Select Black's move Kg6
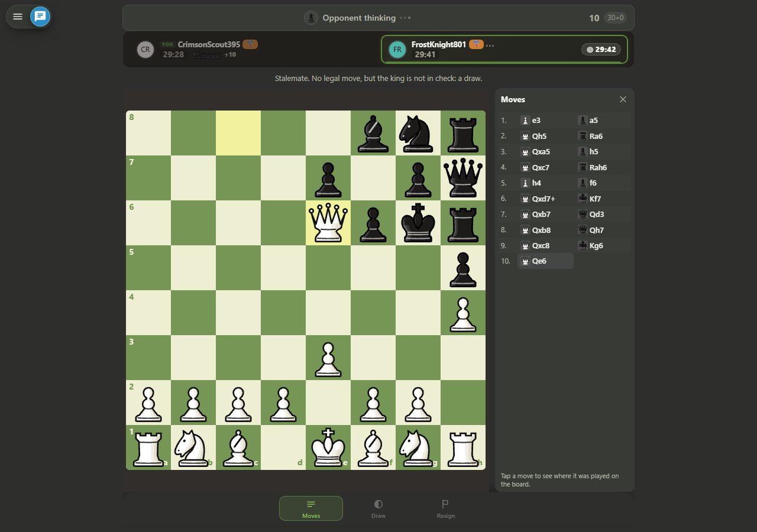Viewport: 757px width, 532px height. (x=603, y=245)
